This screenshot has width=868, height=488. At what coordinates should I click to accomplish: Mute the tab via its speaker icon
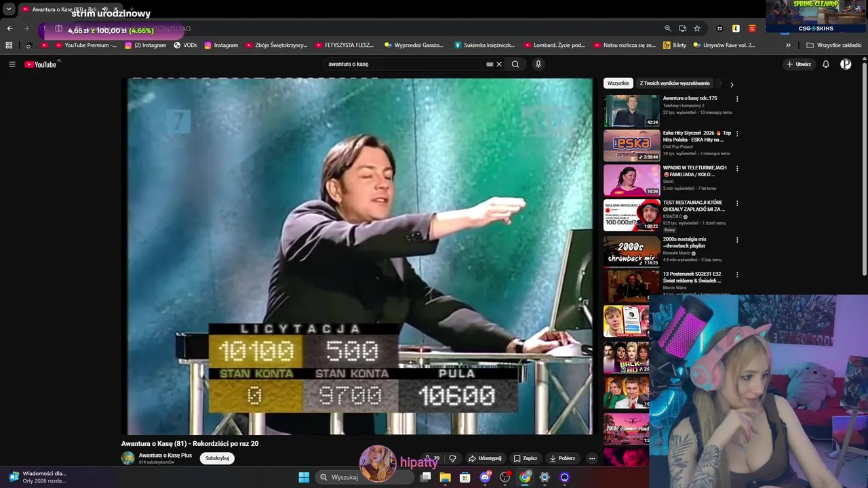point(104,9)
